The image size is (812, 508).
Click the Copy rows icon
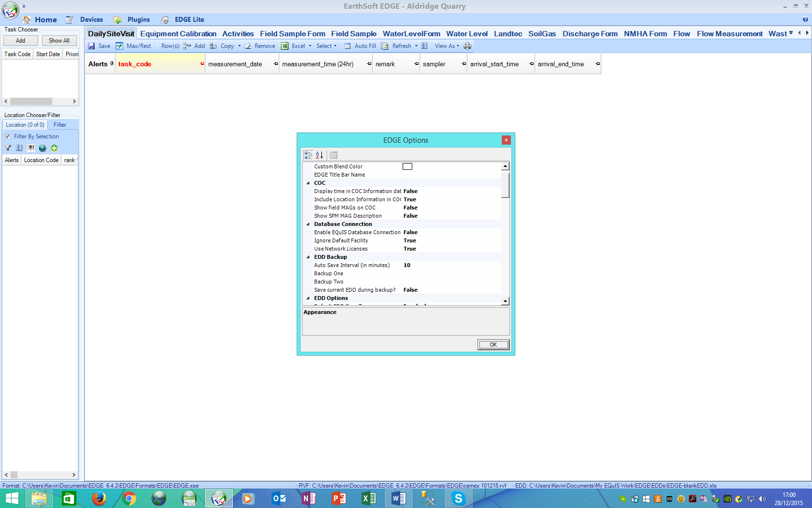[x=213, y=46]
